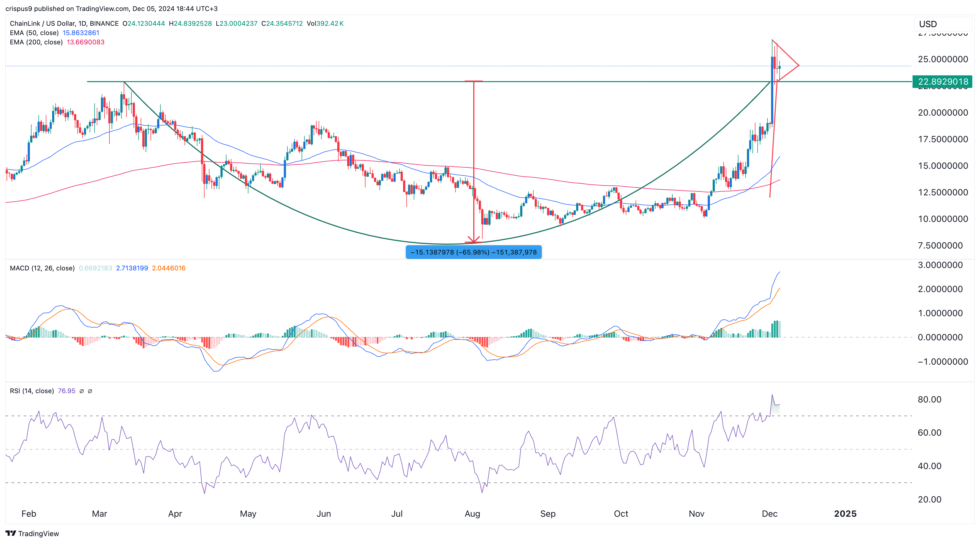980x543 pixels.
Task: Click the 25.0000000 price axis label
Action: click(x=943, y=59)
